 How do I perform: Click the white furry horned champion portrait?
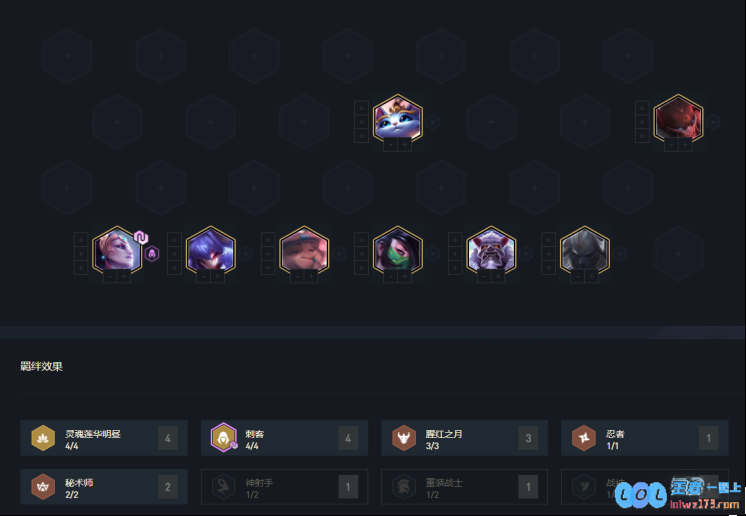coord(491,250)
